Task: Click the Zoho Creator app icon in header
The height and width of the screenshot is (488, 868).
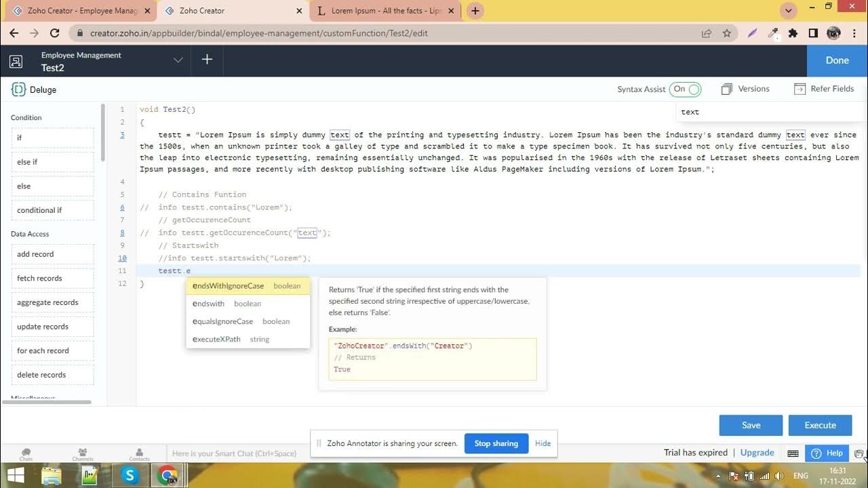Action: coord(16,61)
